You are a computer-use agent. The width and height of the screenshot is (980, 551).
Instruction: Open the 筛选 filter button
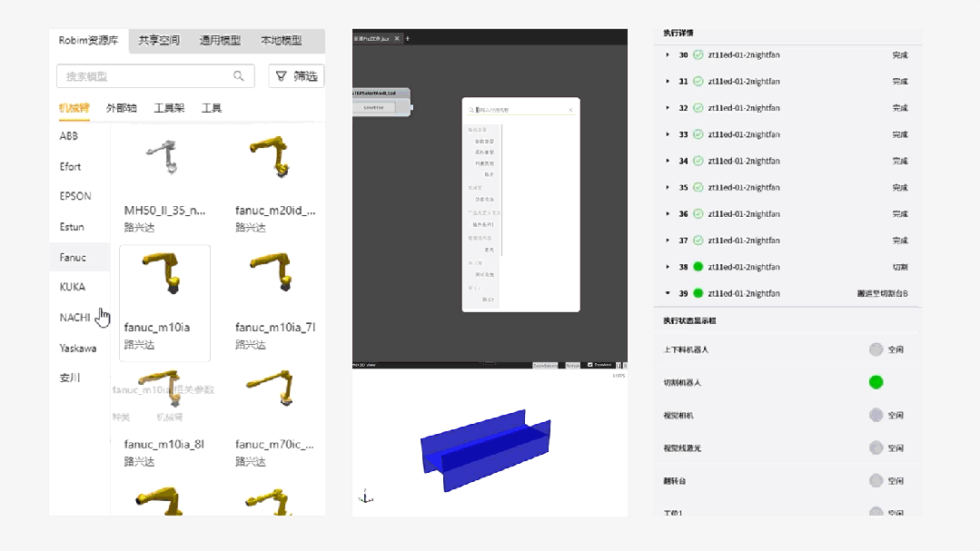pyautogui.click(x=297, y=76)
